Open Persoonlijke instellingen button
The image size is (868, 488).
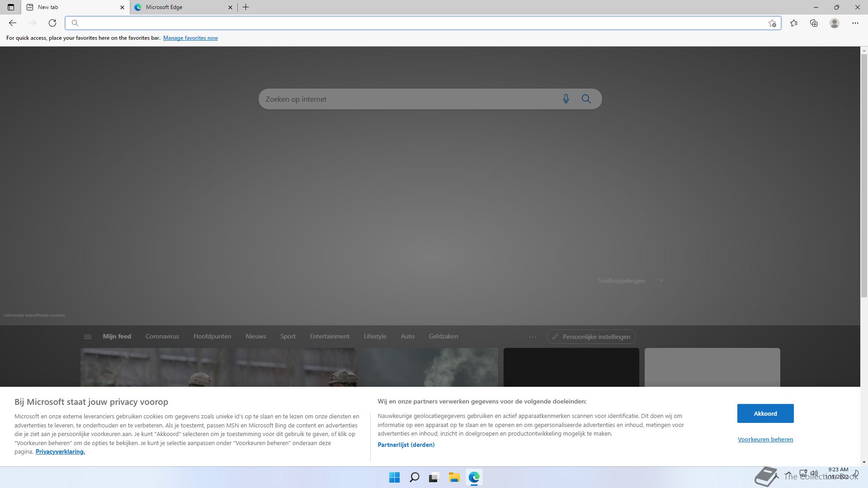click(591, 337)
